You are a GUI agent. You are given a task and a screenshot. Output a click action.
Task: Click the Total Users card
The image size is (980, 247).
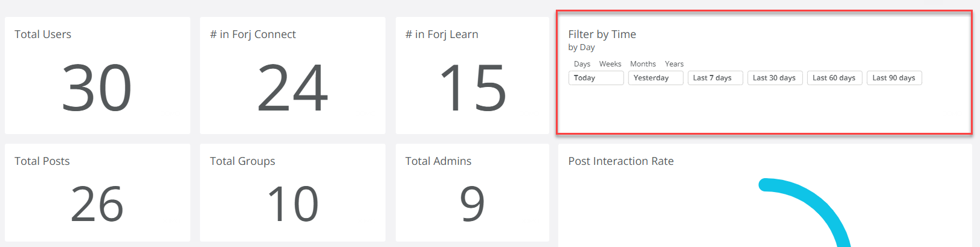(97, 75)
